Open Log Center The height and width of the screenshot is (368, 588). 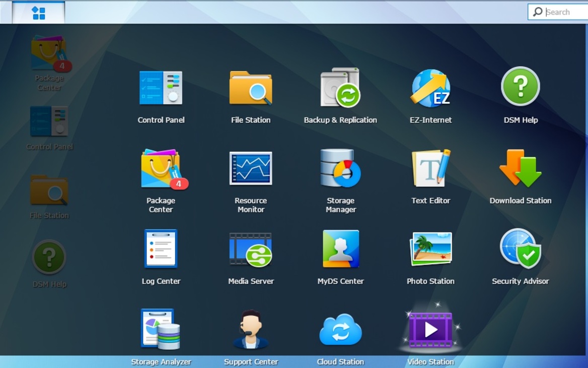pos(161,249)
